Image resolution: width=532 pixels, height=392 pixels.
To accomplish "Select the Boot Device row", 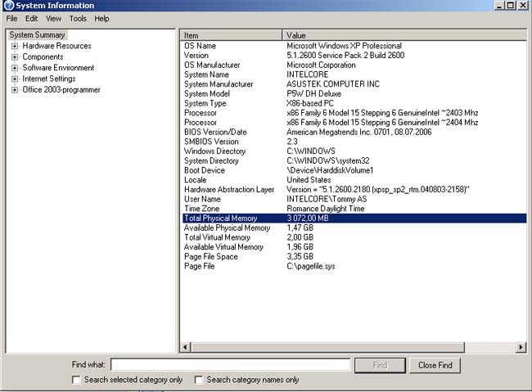I will pyautogui.click(x=354, y=170).
